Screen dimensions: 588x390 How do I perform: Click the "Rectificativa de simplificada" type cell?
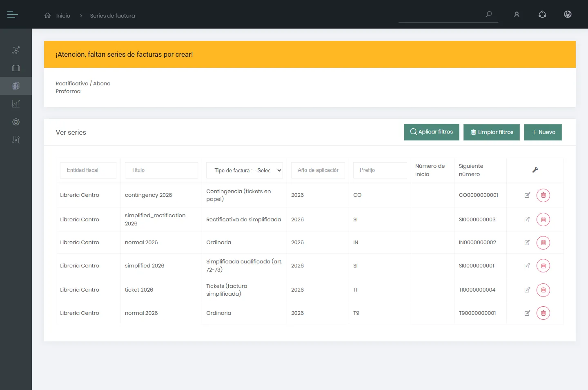(244, 220)
